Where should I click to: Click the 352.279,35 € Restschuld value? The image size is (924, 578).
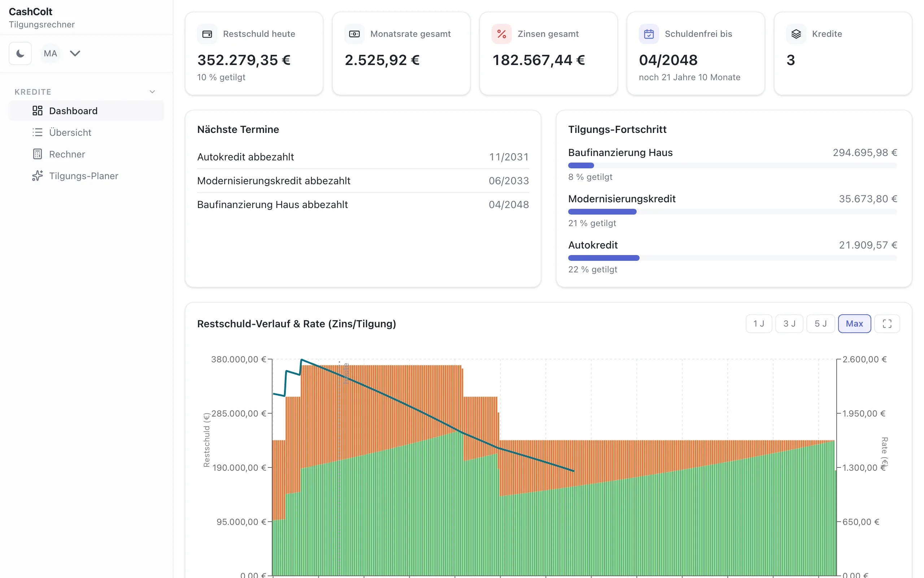pyautogui.click(x=244, y=60)
